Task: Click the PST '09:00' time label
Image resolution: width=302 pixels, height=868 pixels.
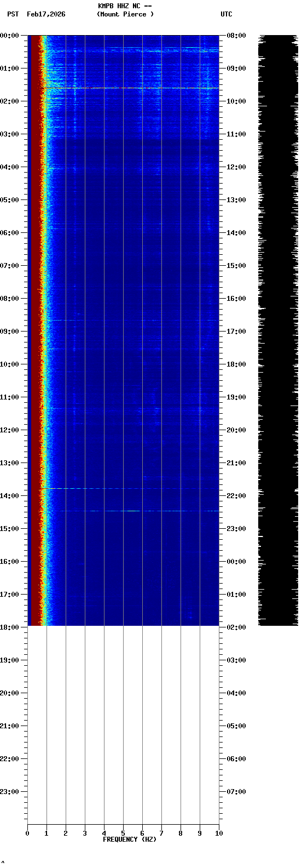Action: (x=10, y=332)
